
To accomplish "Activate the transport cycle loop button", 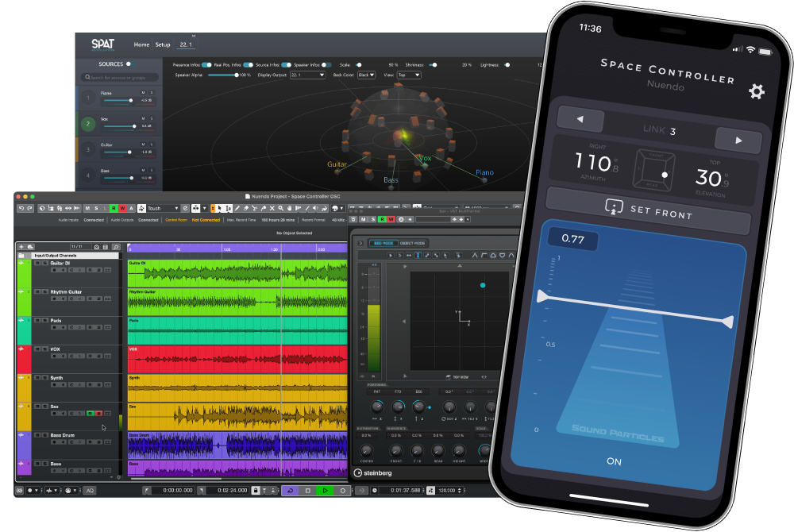I will tap(290, 491).
